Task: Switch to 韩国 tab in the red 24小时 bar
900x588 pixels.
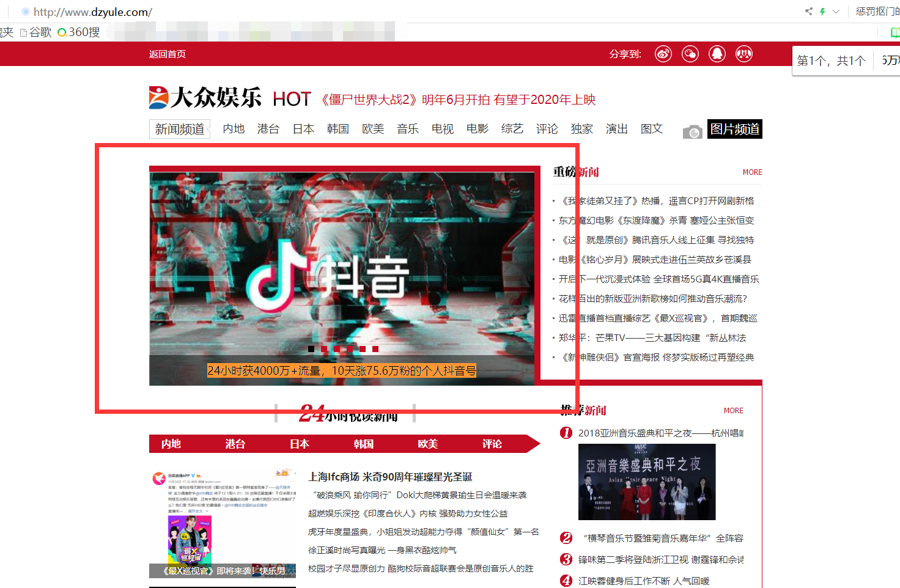Action: (364, 444)
